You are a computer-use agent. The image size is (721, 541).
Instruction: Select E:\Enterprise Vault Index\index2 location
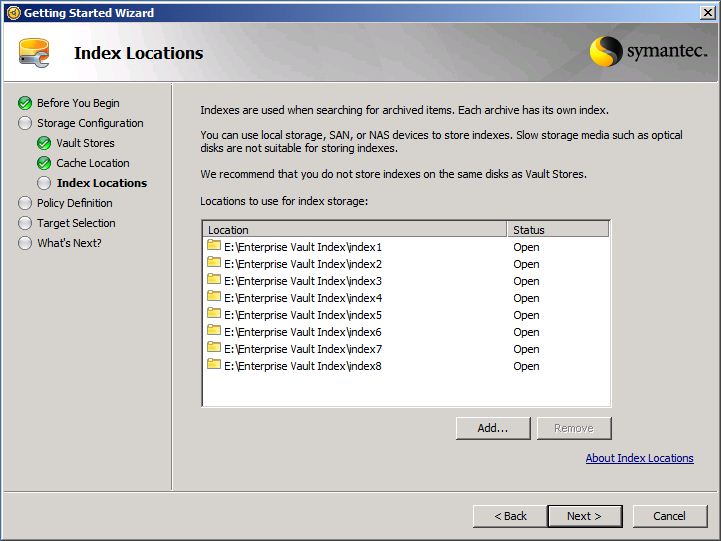click(x=303, y=264)
